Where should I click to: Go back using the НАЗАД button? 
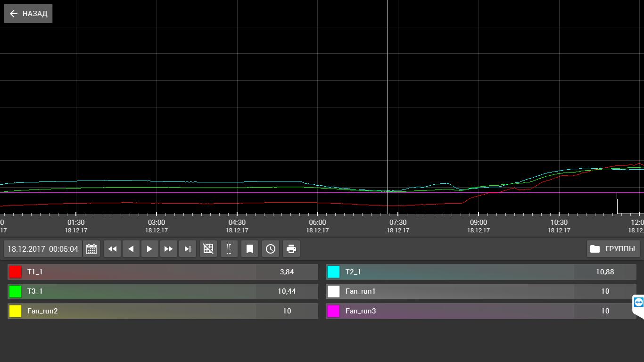[28, 14]
